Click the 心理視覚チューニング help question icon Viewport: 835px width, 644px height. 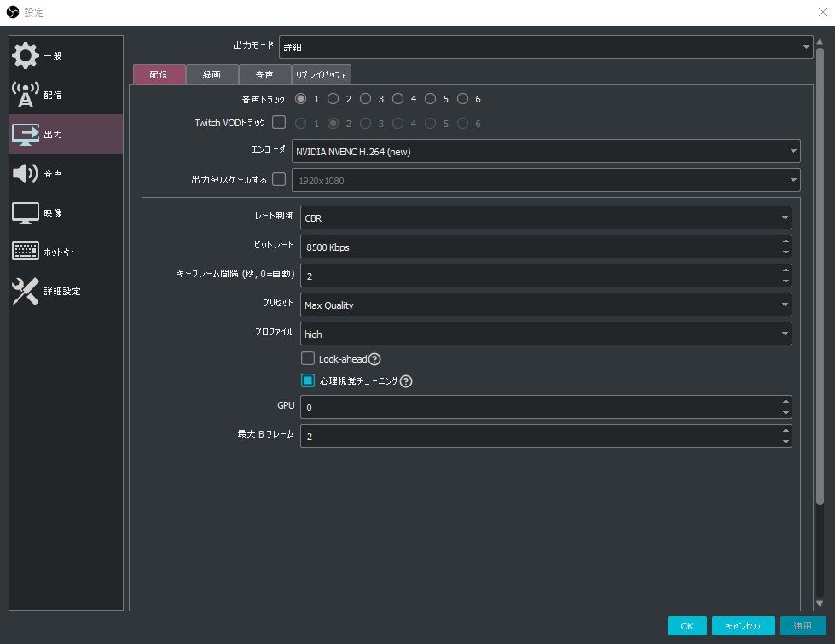click(x=406, y=381)
